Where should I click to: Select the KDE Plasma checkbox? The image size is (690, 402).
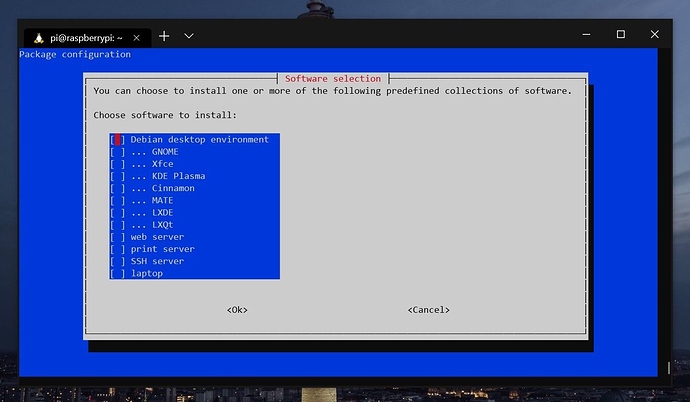coord(117,176)
